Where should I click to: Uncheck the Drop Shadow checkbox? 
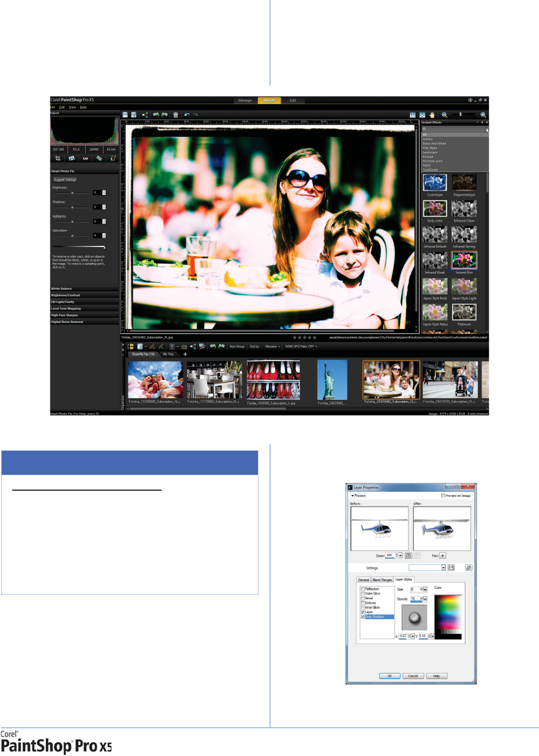362,616
